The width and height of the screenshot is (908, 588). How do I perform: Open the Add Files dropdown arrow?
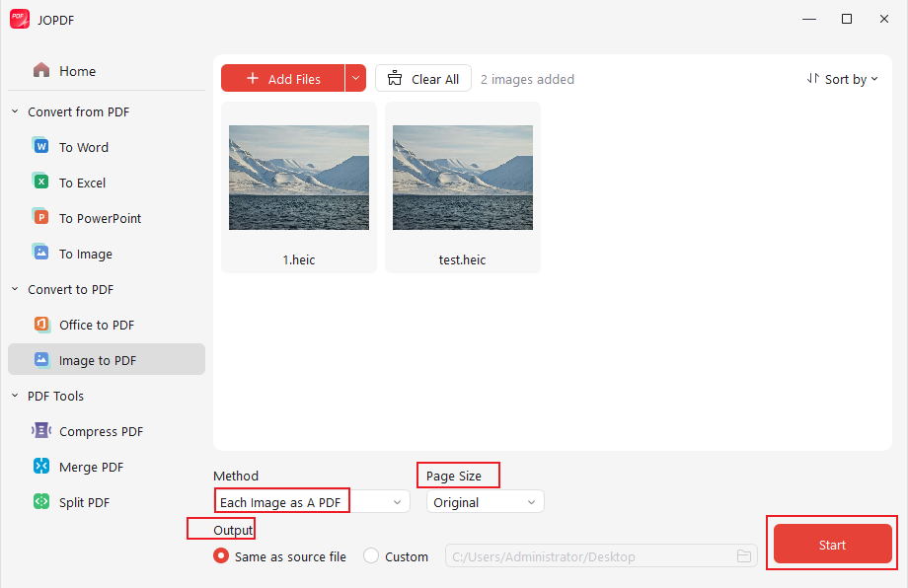coord(355,78)
